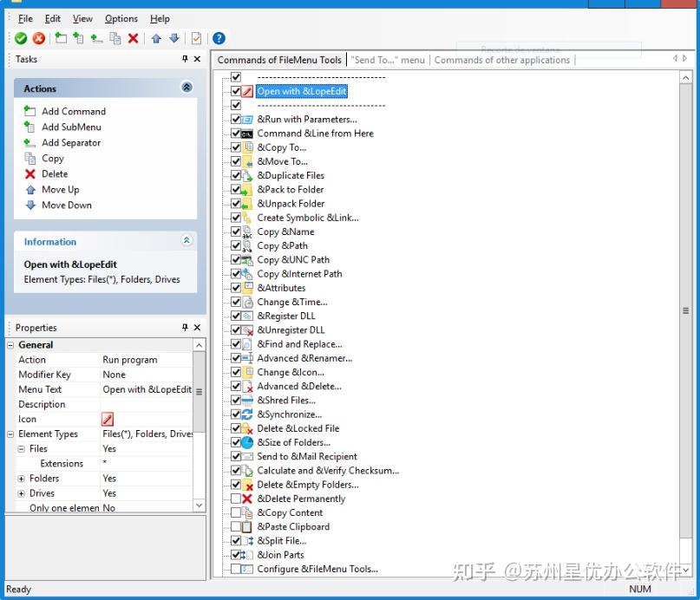Enable the &Paste Clipboard checkbox
The image size is (700, 600).
236,526
